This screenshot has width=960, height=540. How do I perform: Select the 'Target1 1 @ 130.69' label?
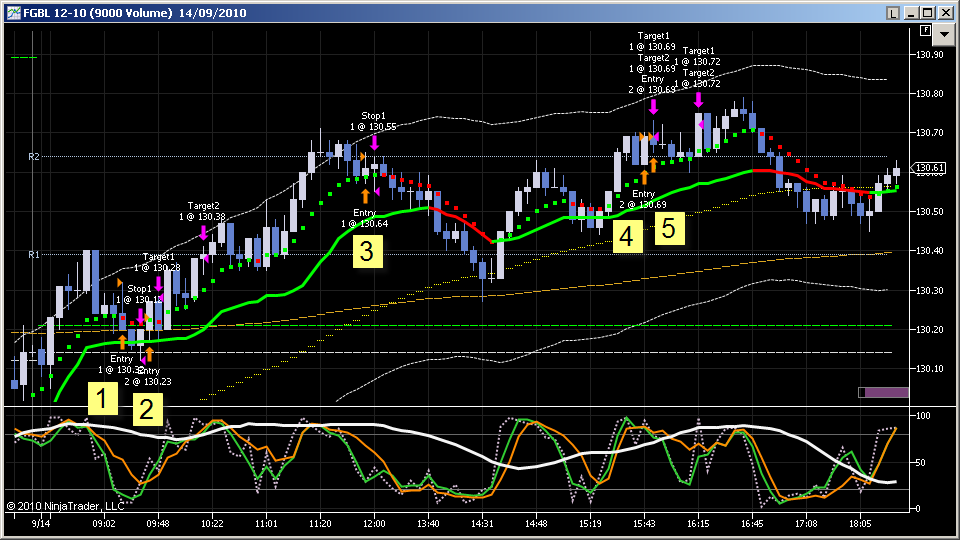click(x=652, y=41)
